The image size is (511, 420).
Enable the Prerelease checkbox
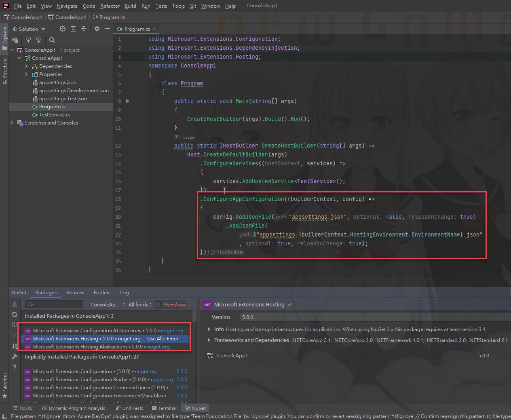click(x=158, y=304)
